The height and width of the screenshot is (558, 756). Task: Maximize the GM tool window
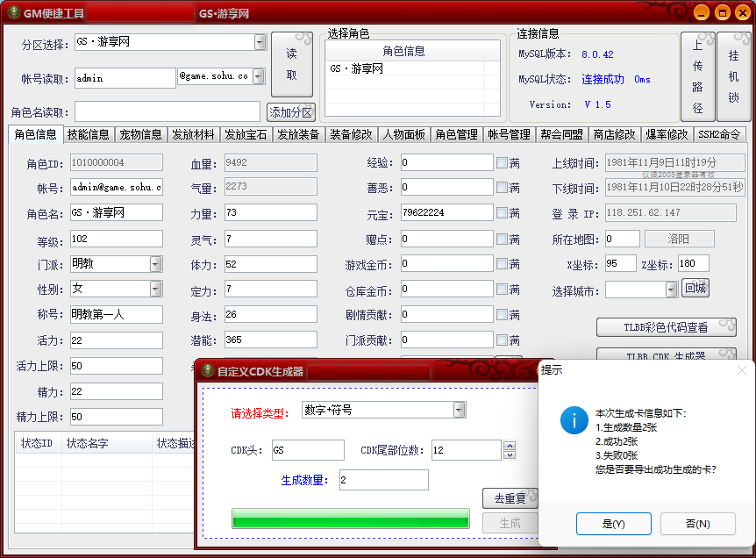tap(722, 13)
